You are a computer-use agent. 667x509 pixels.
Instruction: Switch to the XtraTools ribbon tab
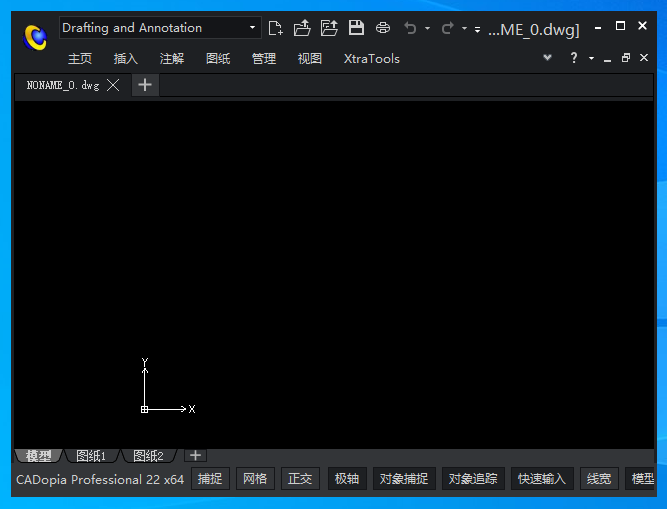[371, 59]
